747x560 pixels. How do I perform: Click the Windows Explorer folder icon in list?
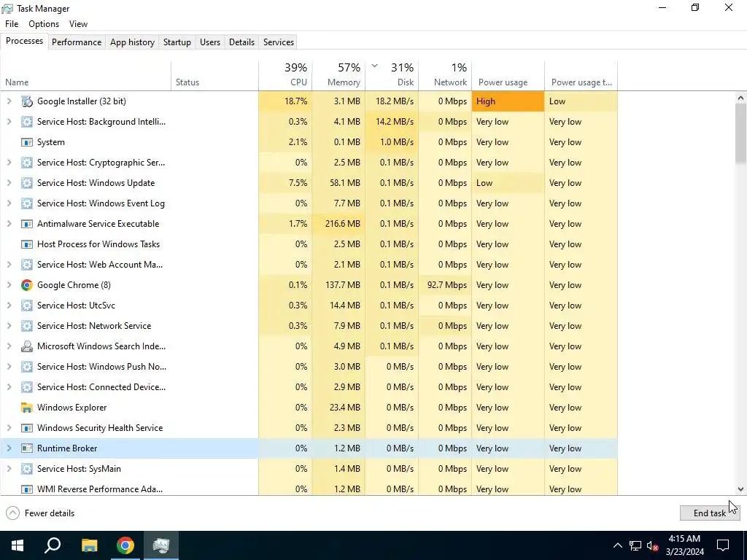click(x=27, y=408)
